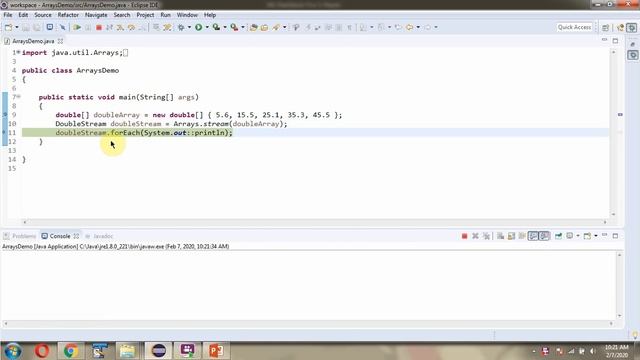Expand the Coverage launch dropdown arrow
The width and height of the screenshot is (640, 360).
(x=224, y=27)
